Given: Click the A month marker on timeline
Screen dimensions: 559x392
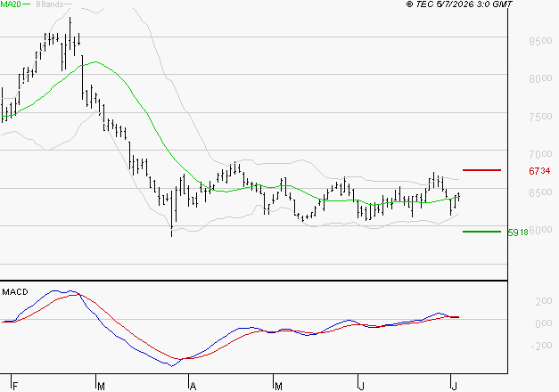Looking at the screenshot, I should pos(193,386).
